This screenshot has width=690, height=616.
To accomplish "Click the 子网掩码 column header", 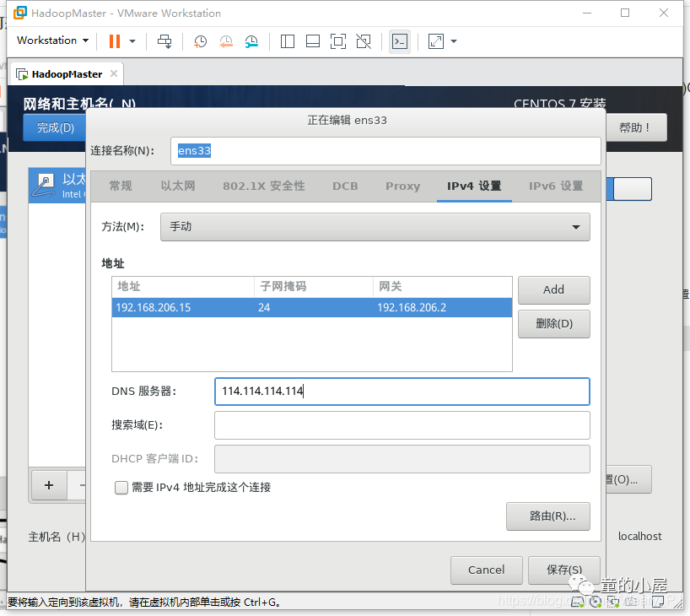I will click(313, 287).
